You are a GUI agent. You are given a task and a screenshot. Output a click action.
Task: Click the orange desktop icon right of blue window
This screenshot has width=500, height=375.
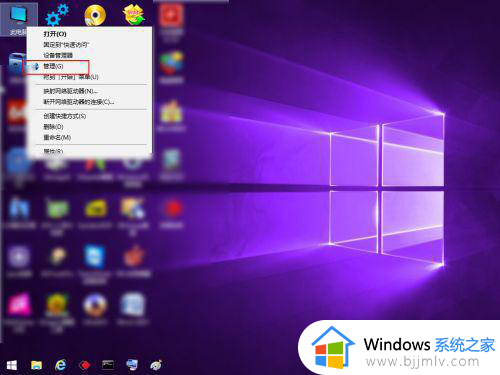click(133, 257)
